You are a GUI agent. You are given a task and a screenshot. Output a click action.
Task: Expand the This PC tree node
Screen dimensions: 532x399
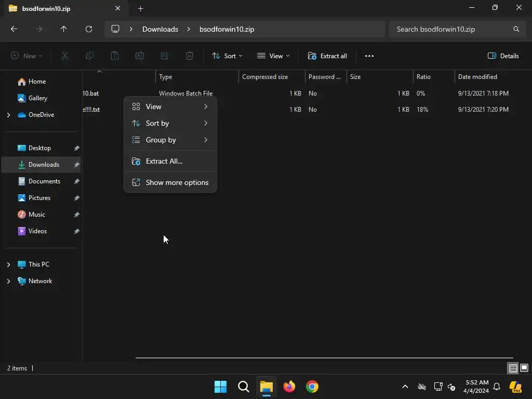pyautogui.click(x=8, y=264)
